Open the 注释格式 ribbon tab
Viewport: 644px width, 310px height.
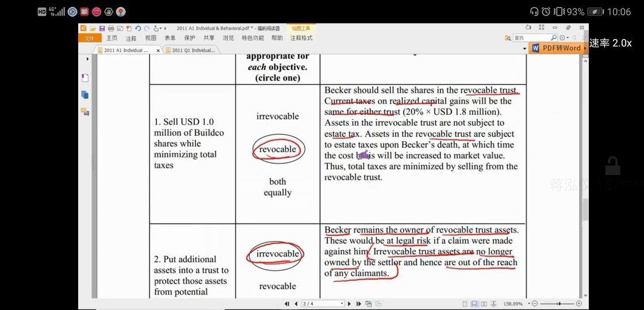(x=301, y=38)
